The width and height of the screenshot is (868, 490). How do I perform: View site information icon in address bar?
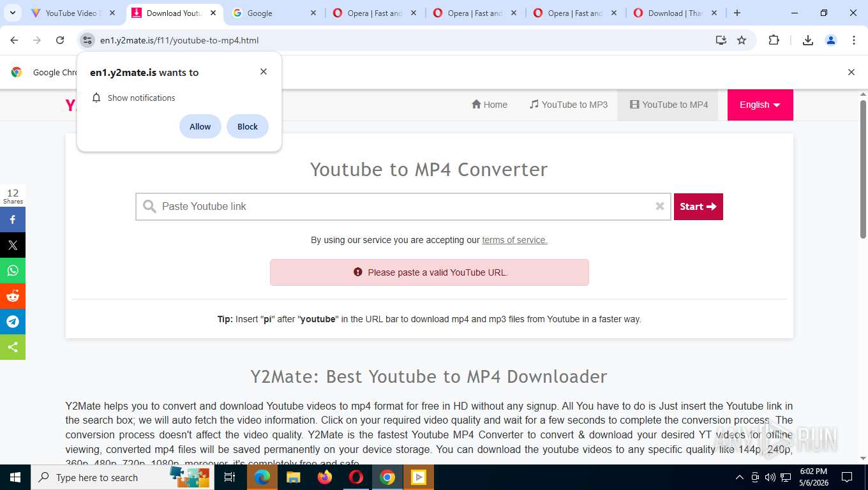87,40
